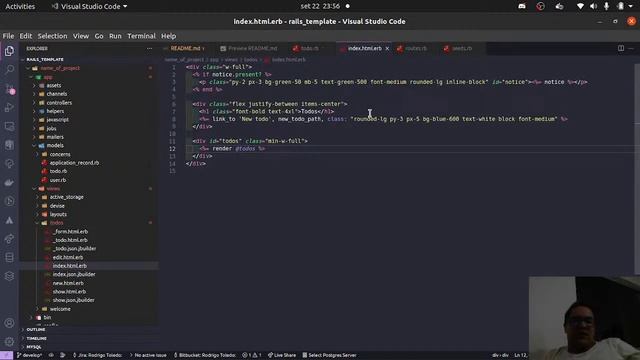Image resolution: width=640 pixels, height=360 pixels.
Task: Click Ubuntu microphone tray icon
Action: pos(607,6)
